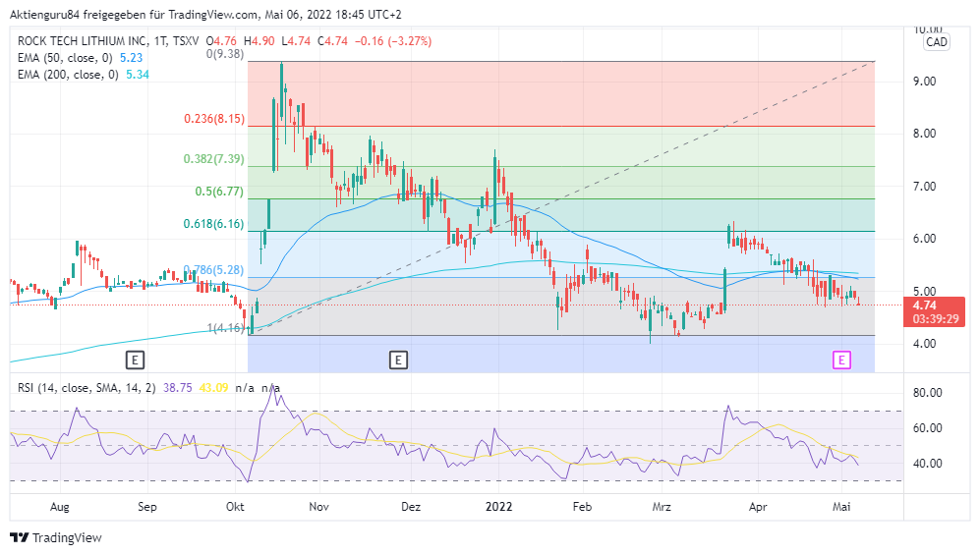This screenshot has height=555, width=980.
Task: Click the 0.786(5.28) Fibonacci level label
Action: pos(214,269)
